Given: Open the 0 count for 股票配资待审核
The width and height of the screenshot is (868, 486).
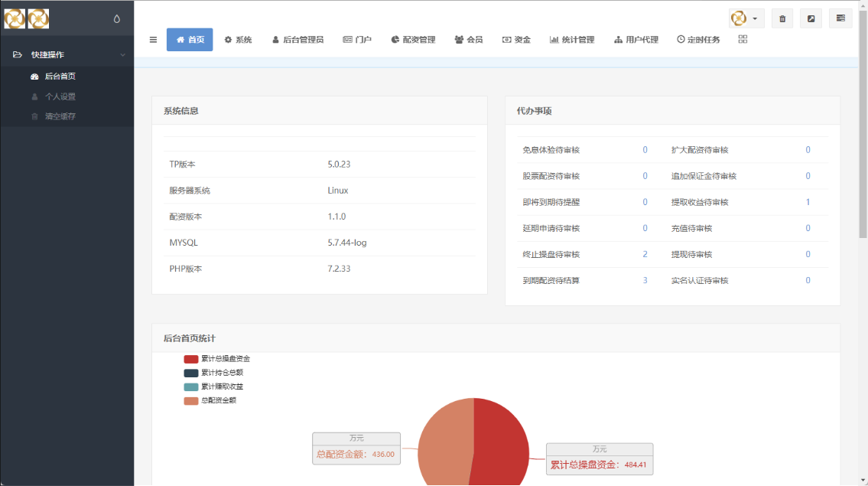Looking at the screenshot, I should coord(645,176).
